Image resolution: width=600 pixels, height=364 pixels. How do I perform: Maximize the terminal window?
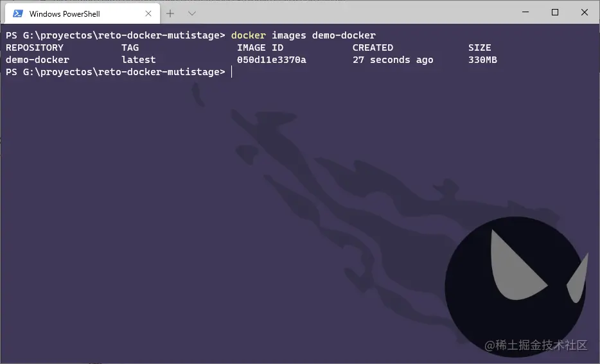(555, 12)
